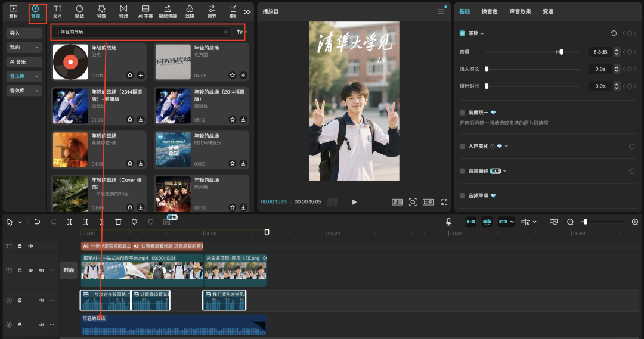Screen dimensions: 644x339
Task: Download the 时代环球娱乐 track
Action: 243,163
